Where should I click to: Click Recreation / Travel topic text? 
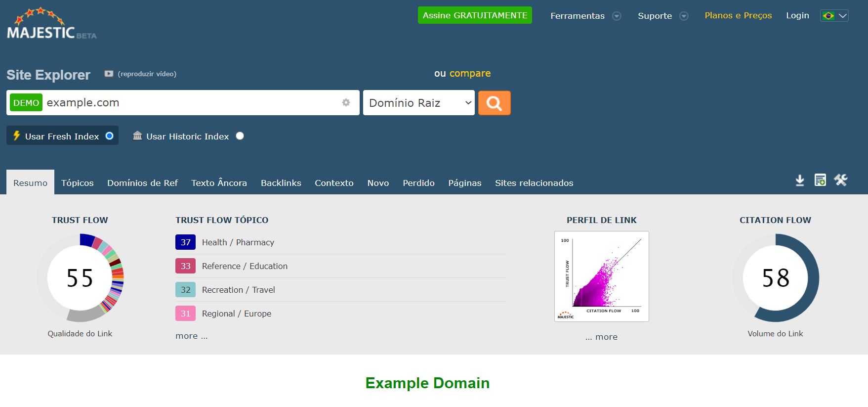tap(238, 290)
